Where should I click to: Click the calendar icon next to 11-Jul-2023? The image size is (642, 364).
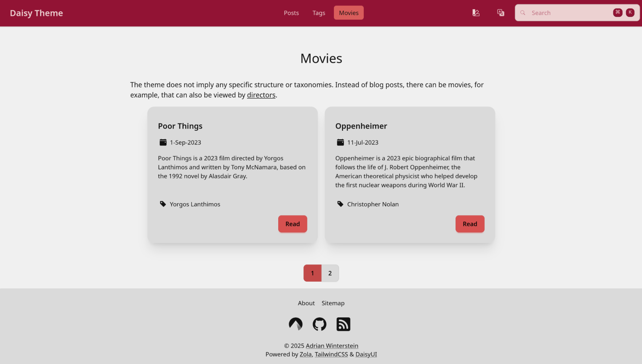tap(340, 142)
